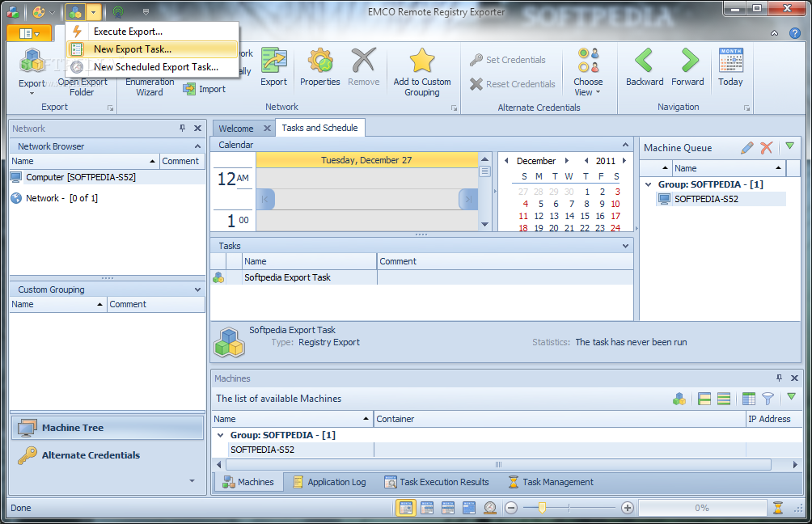
Task: Add to Custom Grouping star icon
Action: pos(422,71)
